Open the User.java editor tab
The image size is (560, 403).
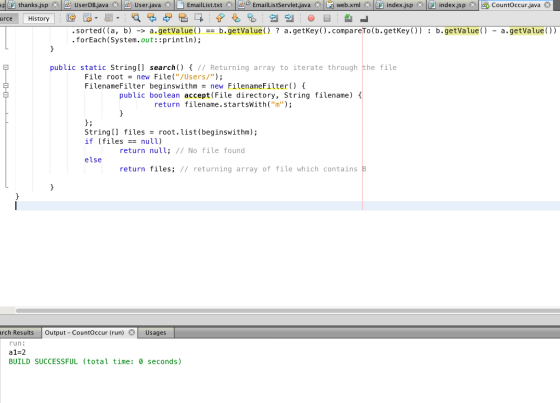[148, 5]
